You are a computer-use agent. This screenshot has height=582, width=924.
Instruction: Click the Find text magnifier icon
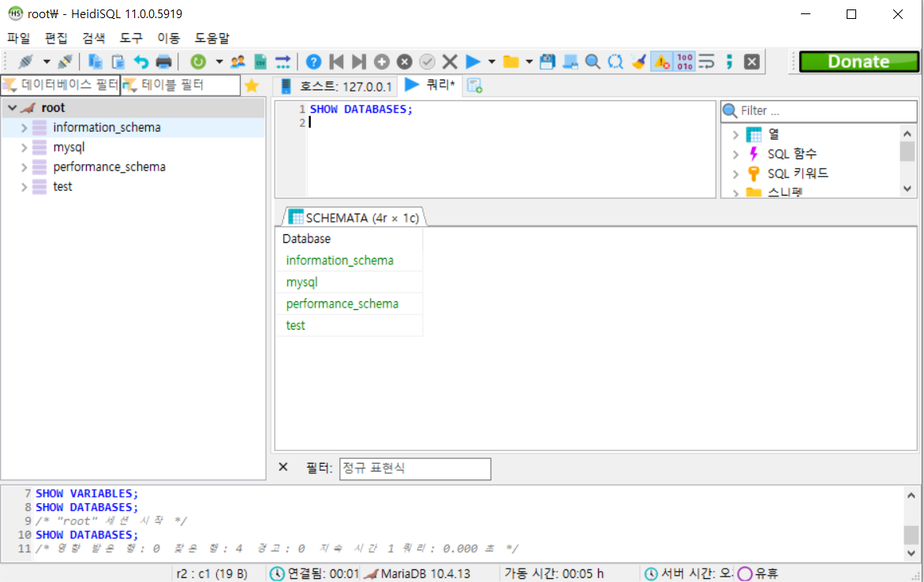(x=593, y=62)
